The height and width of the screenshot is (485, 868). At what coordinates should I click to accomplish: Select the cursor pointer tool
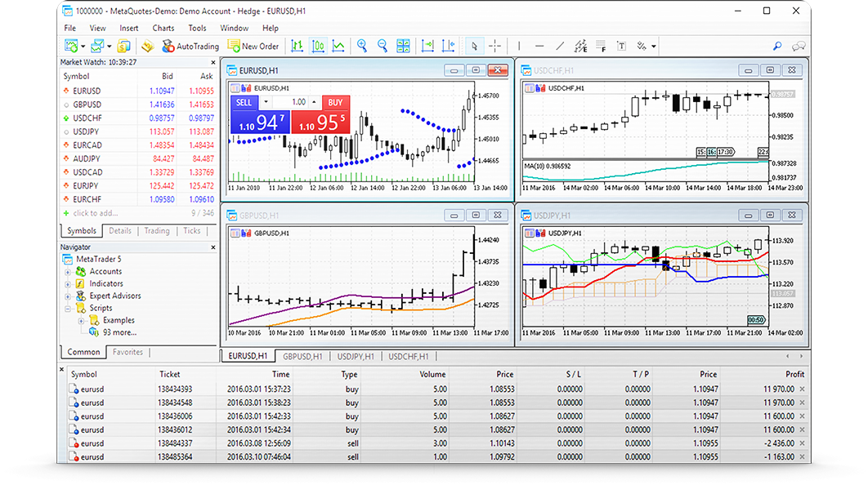(x=474, y=47)
